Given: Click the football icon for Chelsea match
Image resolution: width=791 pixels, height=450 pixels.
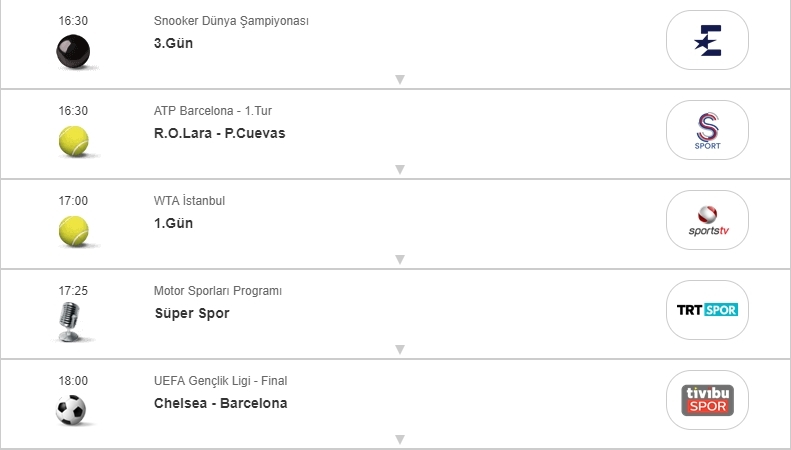Looking at the screenshot, I should [72, 410].
